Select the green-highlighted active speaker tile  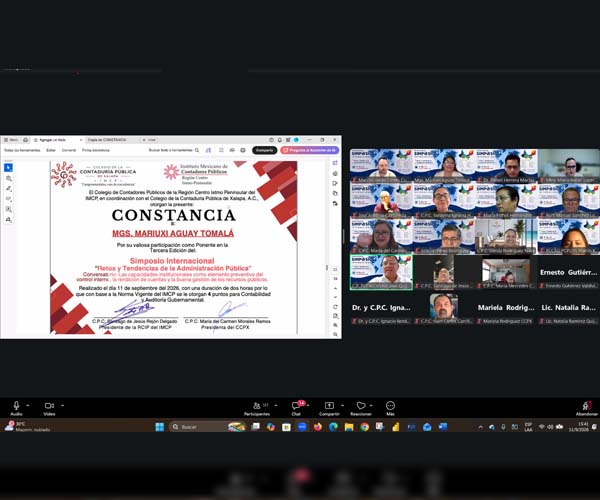[x=382, y=272]
